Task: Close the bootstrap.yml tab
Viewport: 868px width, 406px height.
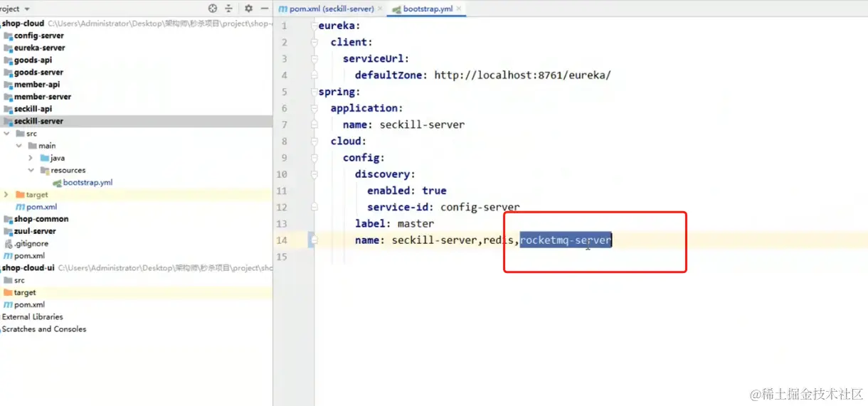Action: pos(460,9)
